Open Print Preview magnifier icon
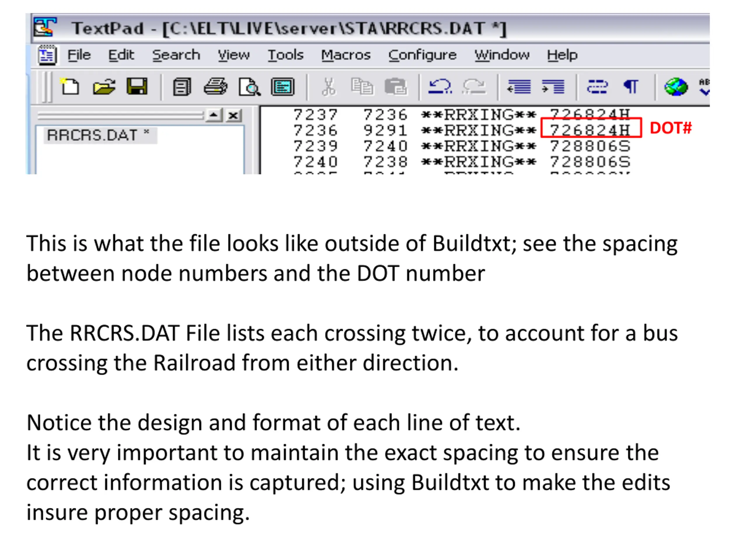Screen dimensions: 747x560 [x=249, y=87]
